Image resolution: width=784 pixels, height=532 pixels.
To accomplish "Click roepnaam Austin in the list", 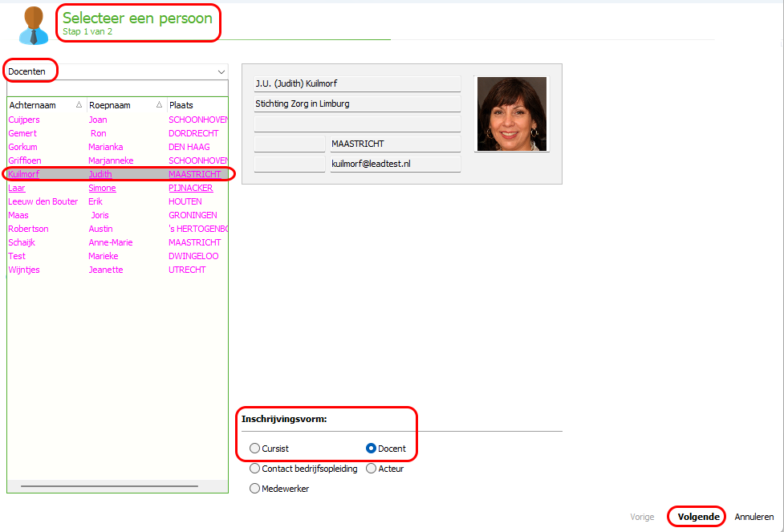I will coord(100,229).
